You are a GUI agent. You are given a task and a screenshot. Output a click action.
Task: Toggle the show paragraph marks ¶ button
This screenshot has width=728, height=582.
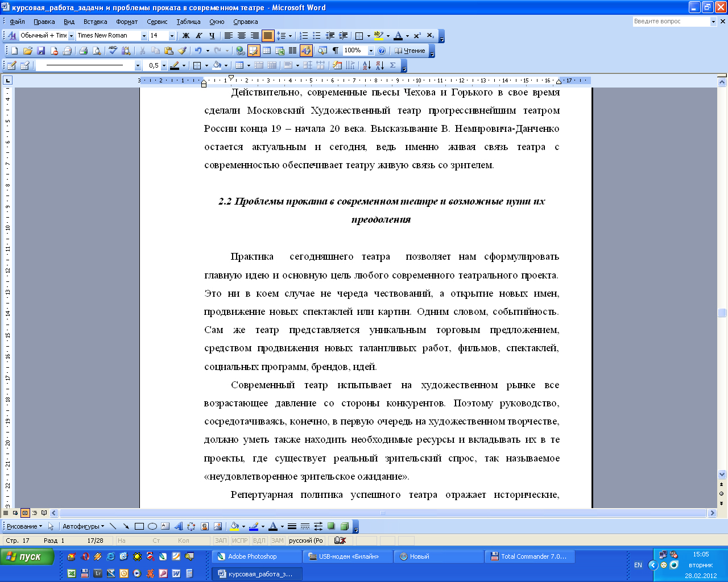[335, 51]
